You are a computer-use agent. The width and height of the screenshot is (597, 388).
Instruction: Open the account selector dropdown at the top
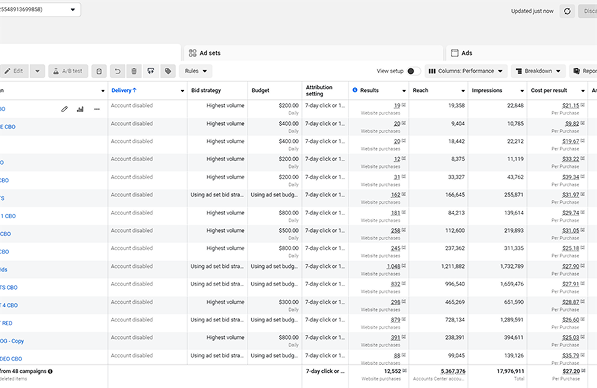(x=40, y=10)
